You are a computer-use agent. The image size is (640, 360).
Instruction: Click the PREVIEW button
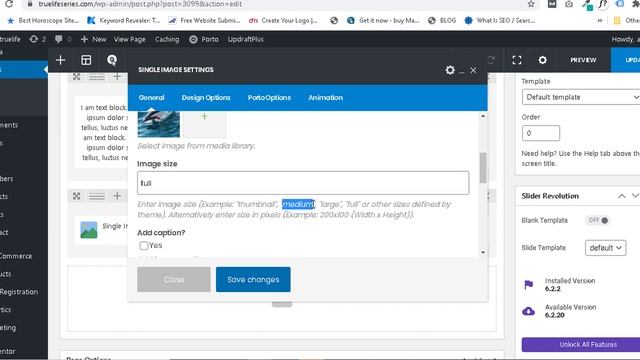pyautogui.click(x=583, y=60)
